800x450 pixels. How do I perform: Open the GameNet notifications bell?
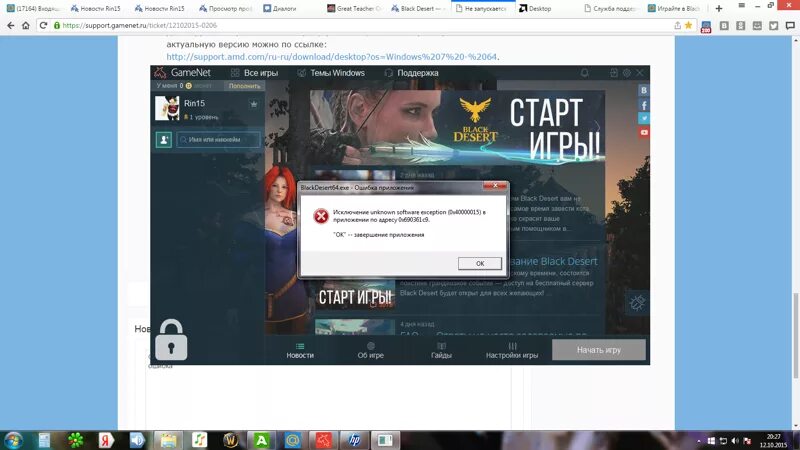click(x=585, y=73)
